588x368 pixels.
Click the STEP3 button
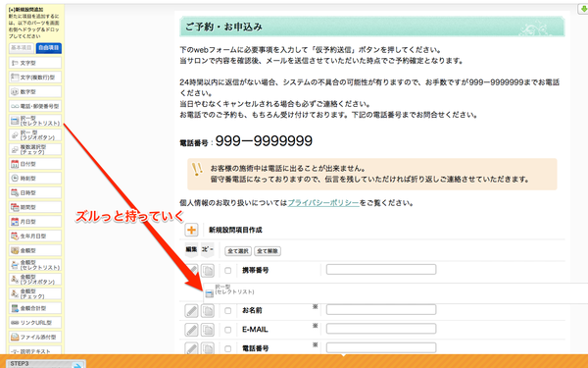[45, 364]
